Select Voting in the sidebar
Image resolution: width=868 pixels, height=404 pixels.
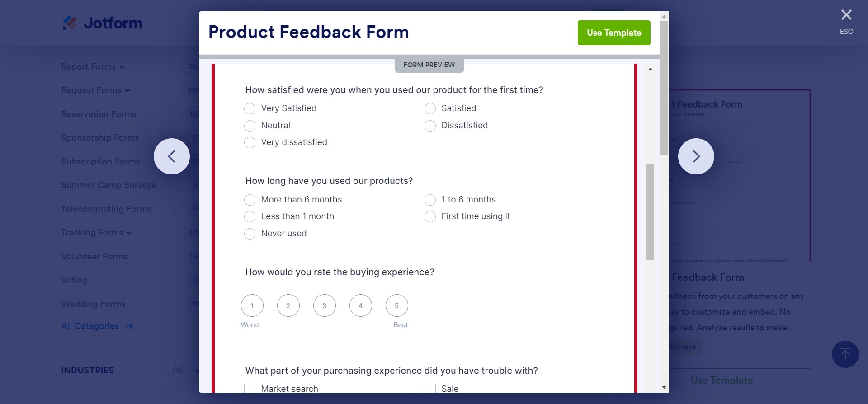[x=74, y=280]
